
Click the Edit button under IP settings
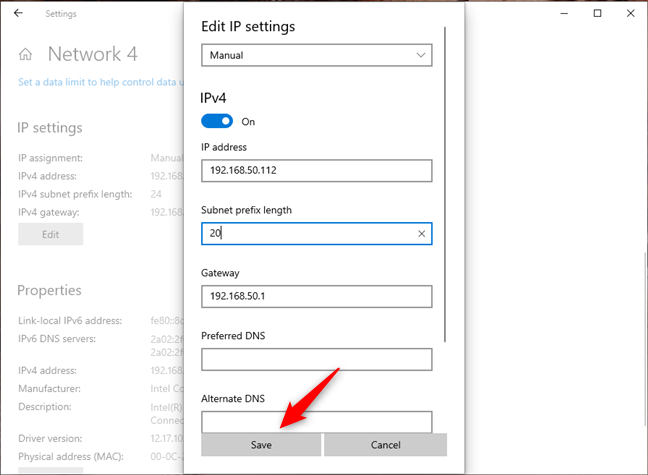(50, 234)
